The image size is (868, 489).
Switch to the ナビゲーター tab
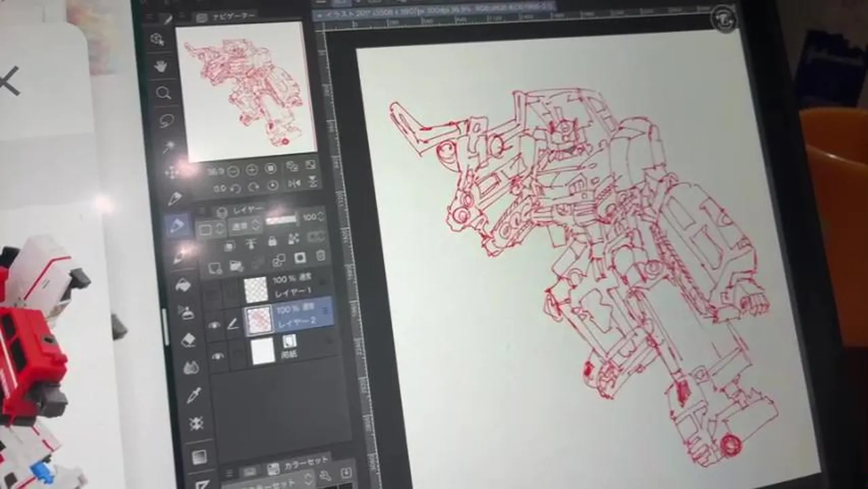click(227, 16)
